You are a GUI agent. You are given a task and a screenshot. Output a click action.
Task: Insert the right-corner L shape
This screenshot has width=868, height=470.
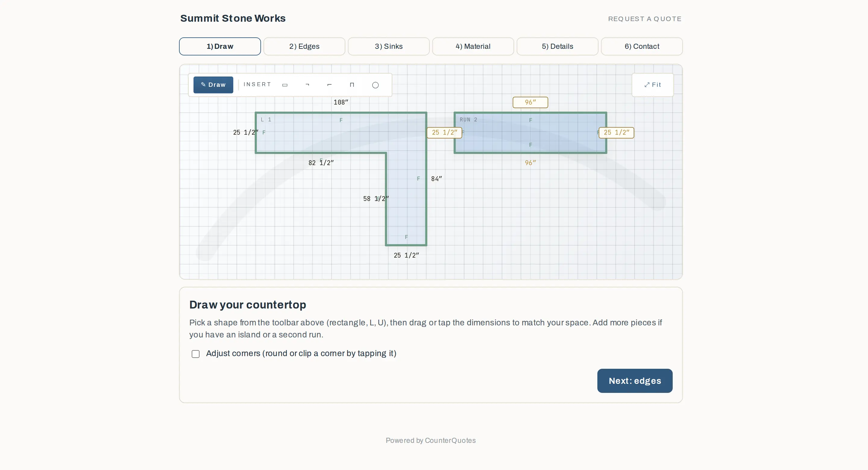(x=307, y=85)
